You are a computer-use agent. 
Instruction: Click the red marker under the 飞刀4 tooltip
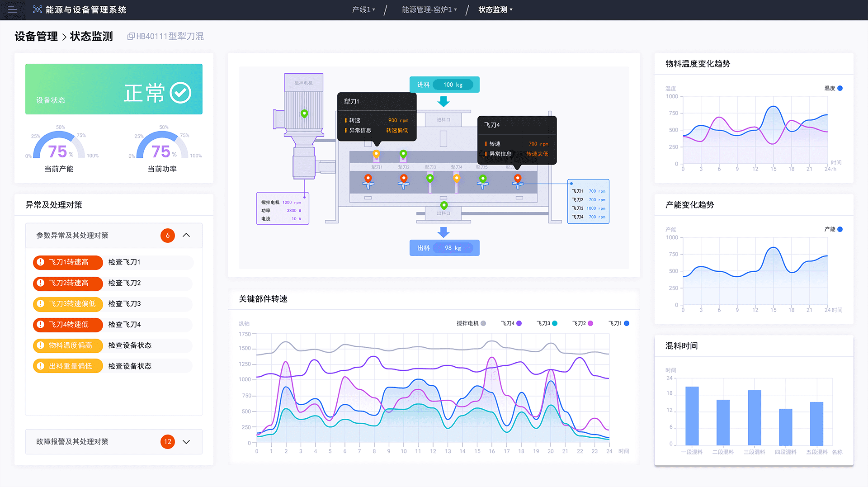point(518,178)
